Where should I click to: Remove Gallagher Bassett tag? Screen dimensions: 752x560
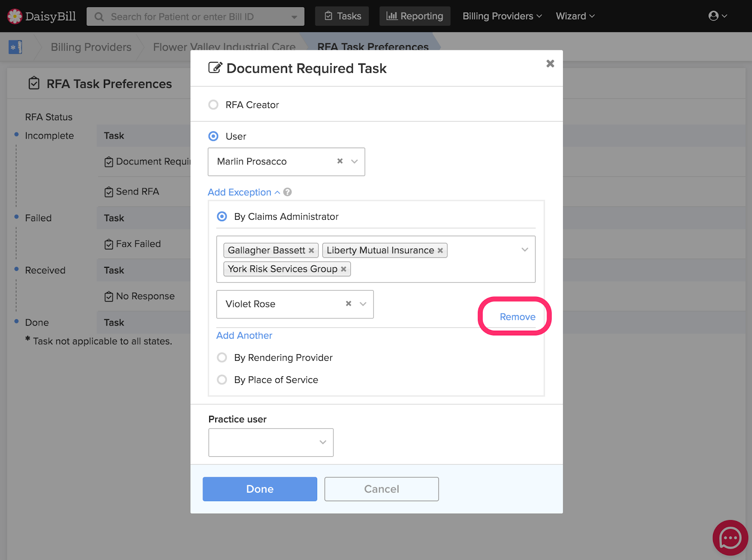pyautogui.click(x=311, y=250)
